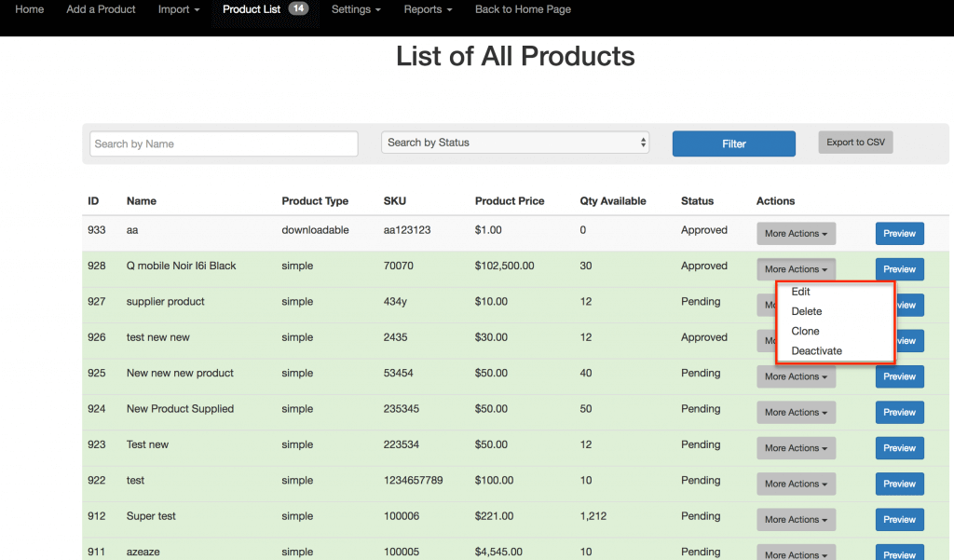Go to Add a Product page
The width and height of the screenshot is (954, 560).
tap(101, 9)
